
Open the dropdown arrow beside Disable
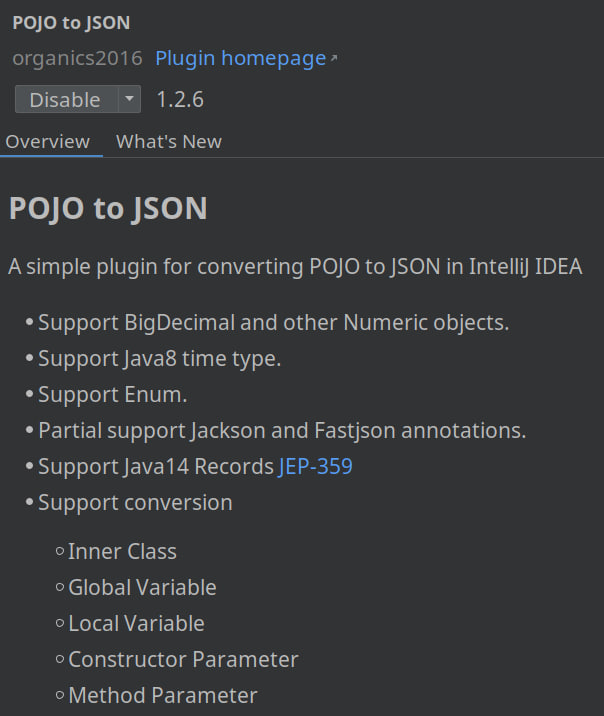point(130,100)
